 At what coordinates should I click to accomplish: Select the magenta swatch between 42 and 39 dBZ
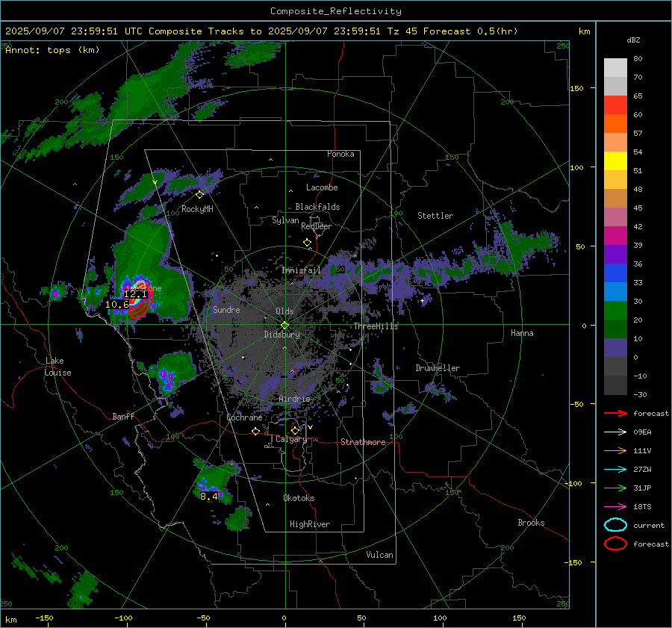click(615, 236)
